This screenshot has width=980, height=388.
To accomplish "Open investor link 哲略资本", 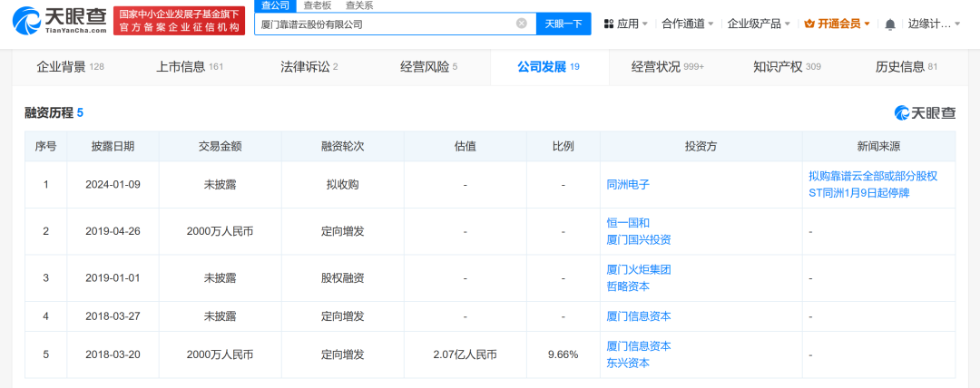I will [x=628, y=286].
